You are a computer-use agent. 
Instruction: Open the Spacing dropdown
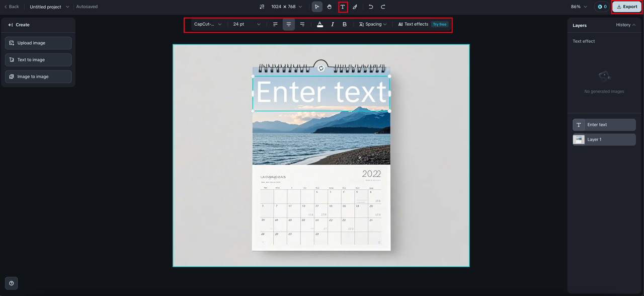pos(373,24)
